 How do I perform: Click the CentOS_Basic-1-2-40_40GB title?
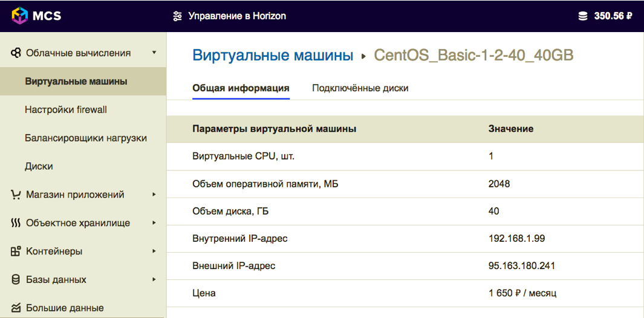(x=473, y=55)
